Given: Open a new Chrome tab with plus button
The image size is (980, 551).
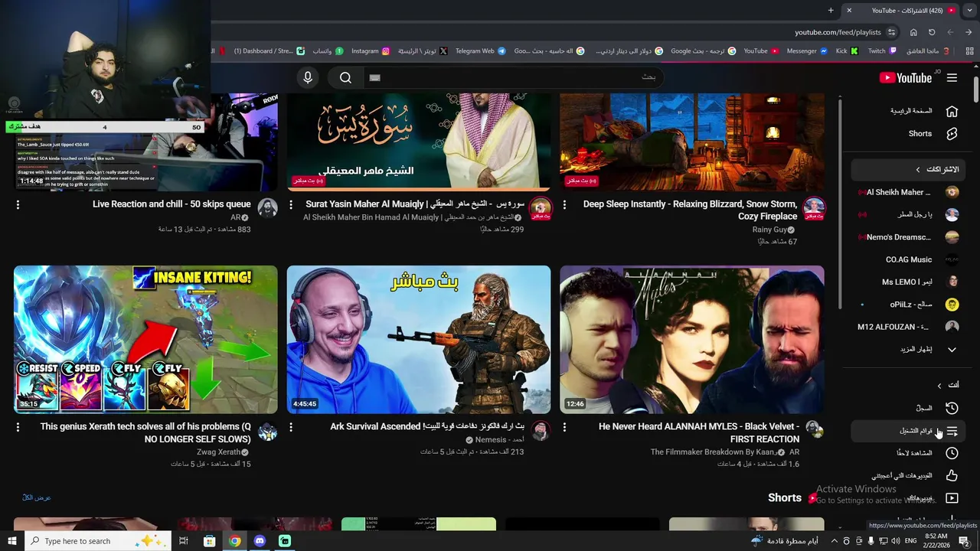Looking at the screenshot, I should [831, 10].
